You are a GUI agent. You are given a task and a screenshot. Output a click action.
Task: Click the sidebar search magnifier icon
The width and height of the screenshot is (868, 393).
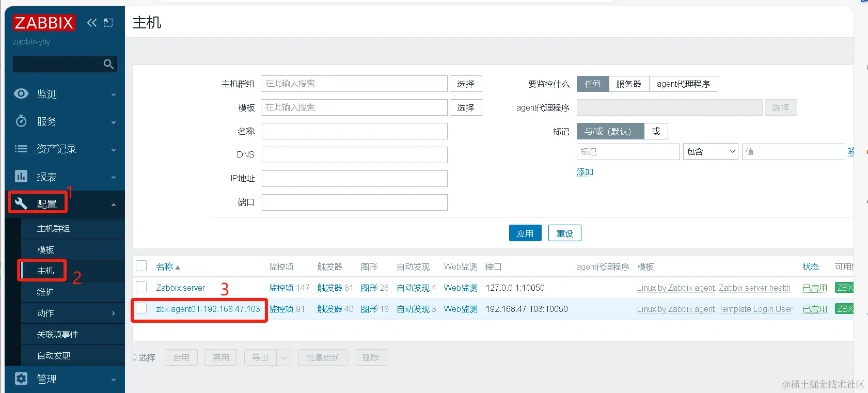[x=108, y=64]
